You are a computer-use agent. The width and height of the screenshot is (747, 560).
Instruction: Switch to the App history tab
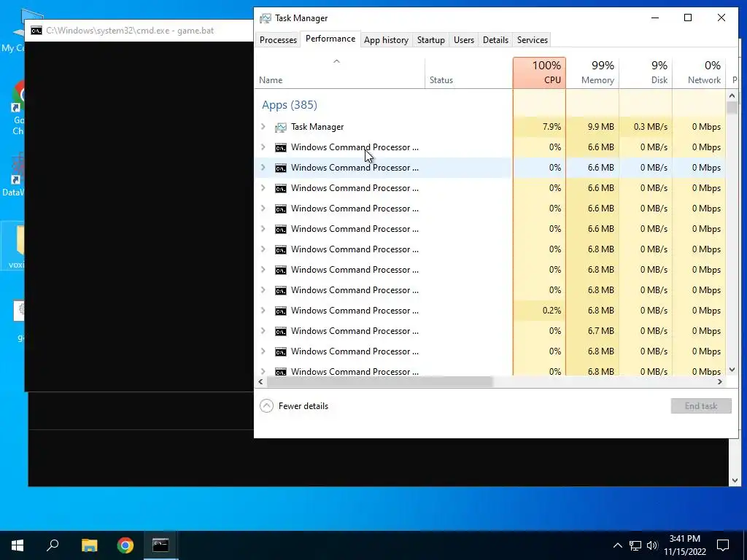[x=386, y=40]
